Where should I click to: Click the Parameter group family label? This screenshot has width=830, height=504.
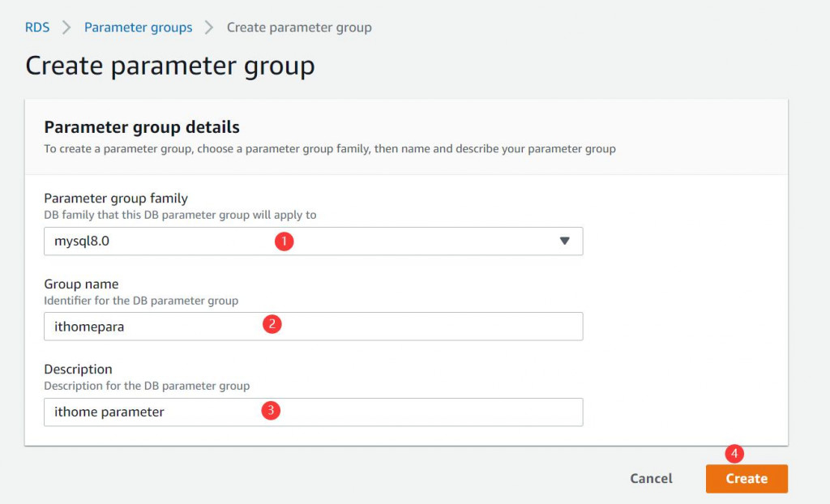[115, 198]
